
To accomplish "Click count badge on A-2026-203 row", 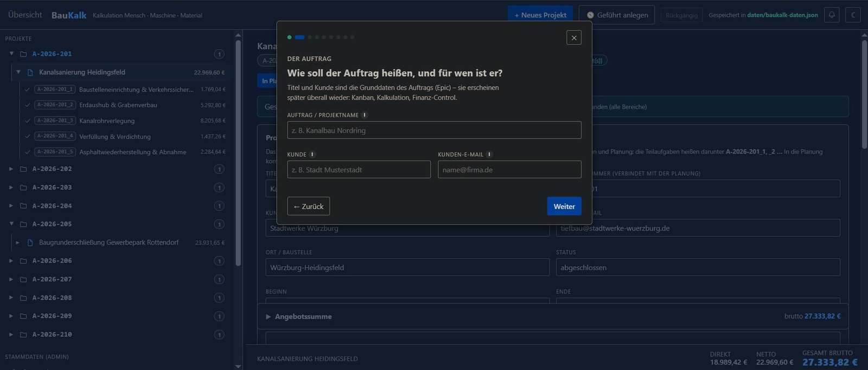I will 219,188.
